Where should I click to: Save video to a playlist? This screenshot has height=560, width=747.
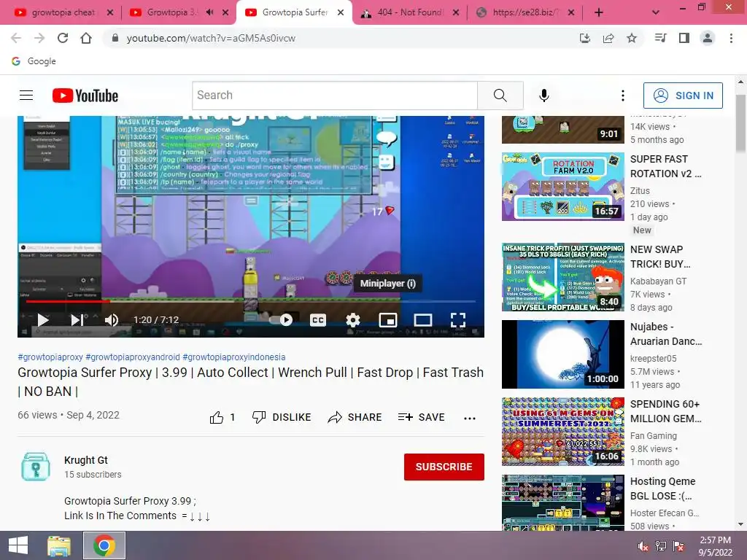[421, 418]
